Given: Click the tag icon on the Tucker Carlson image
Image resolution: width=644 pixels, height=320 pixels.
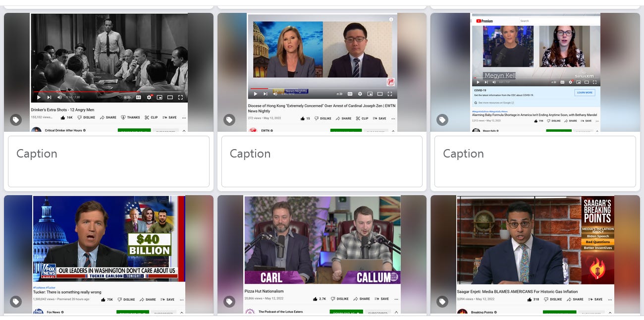Looking at the screenshot, I should (16, 302).
